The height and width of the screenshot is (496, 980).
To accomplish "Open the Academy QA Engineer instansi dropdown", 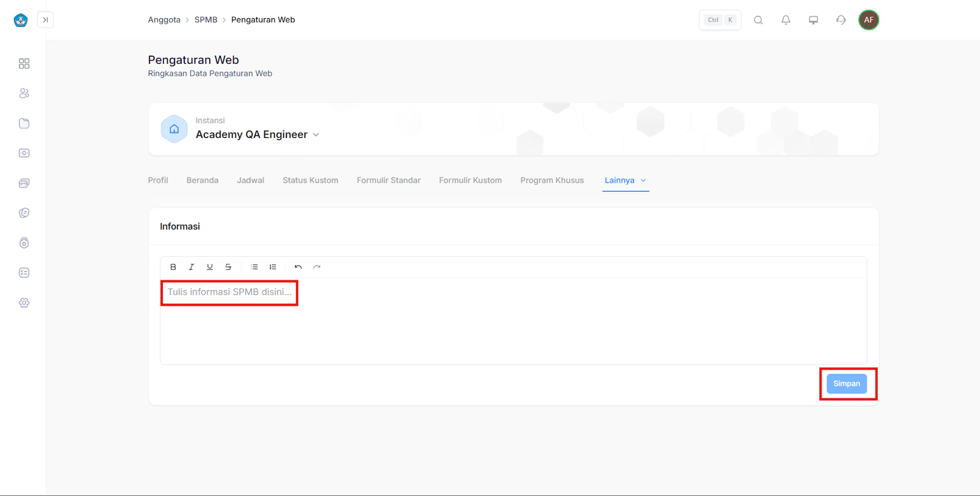I will [258, 134].
